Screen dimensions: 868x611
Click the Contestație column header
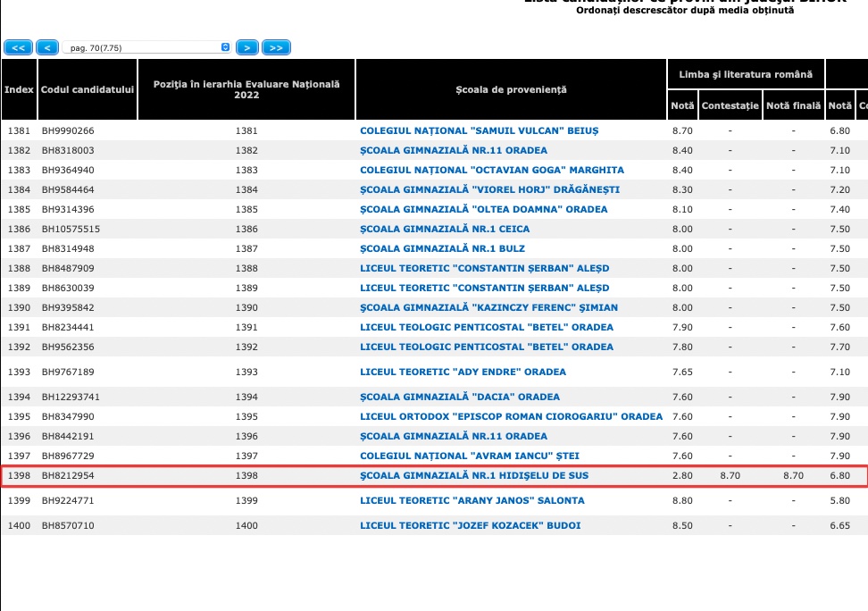click(x=730, y=105)
